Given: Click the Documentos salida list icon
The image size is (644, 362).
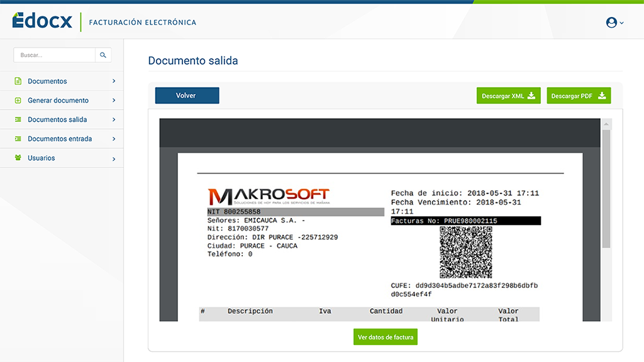Looking at the screenshot, I should 18,119.
